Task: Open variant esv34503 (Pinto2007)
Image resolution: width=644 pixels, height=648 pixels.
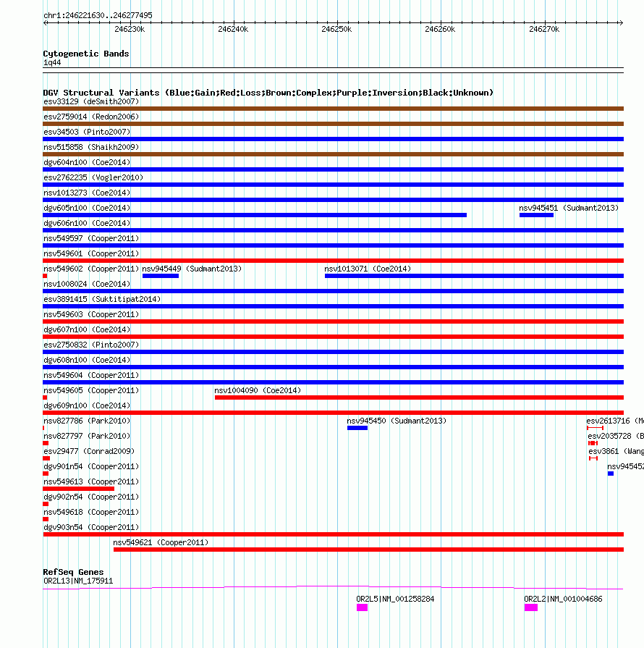Action: 87,132
